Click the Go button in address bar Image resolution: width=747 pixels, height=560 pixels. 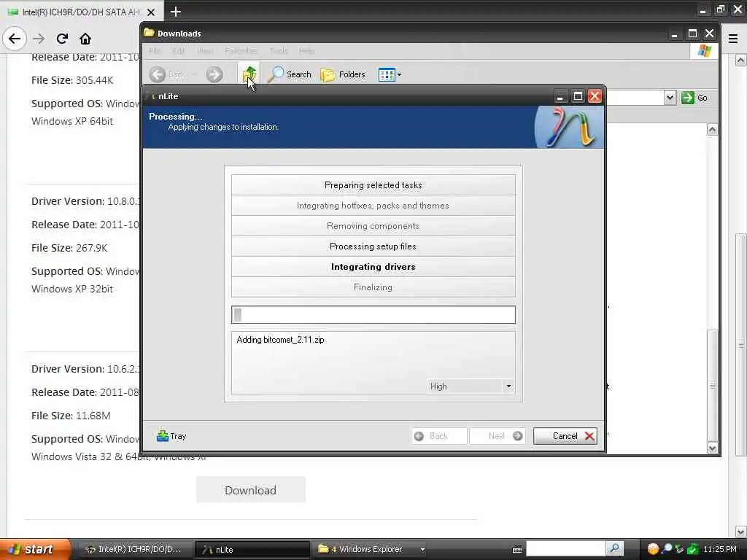[694, 98]
